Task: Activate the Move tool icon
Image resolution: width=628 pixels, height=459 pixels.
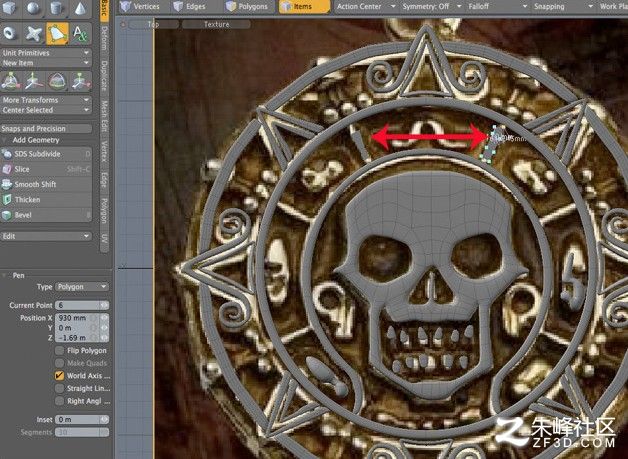Action: click(x=34, y=81)
